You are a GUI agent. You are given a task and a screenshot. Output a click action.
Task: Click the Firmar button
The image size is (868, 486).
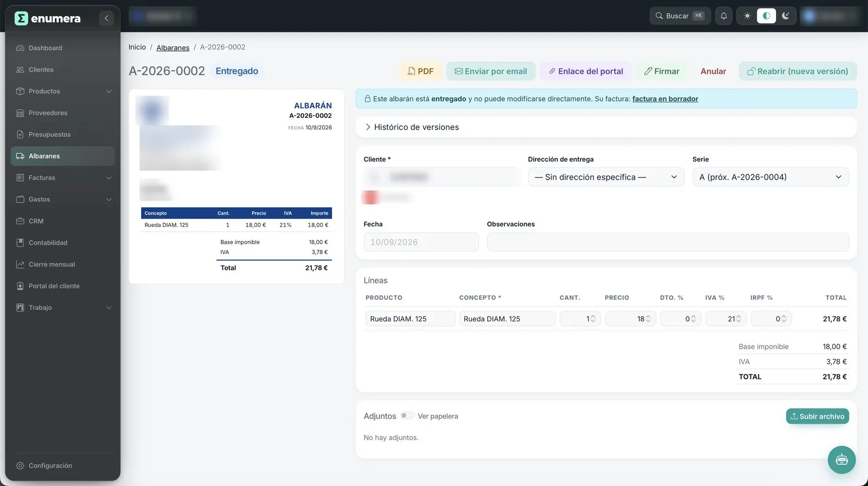click(x=662, y=71)
